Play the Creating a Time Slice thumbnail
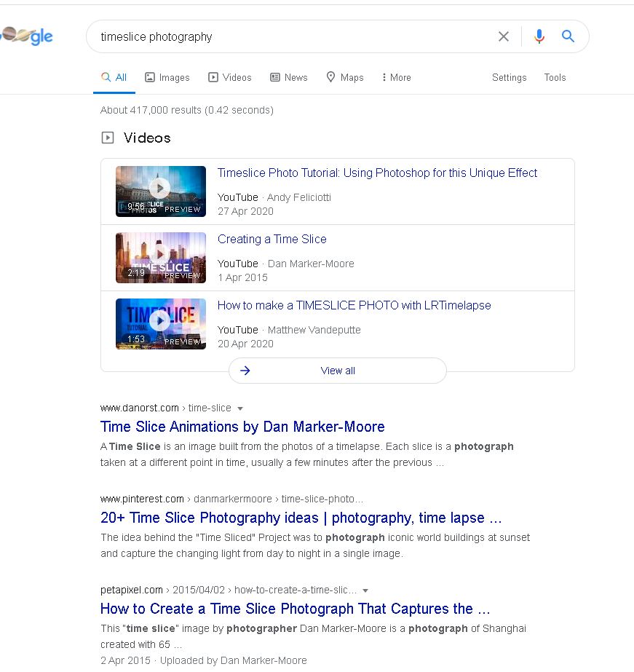 pos(161,258)
